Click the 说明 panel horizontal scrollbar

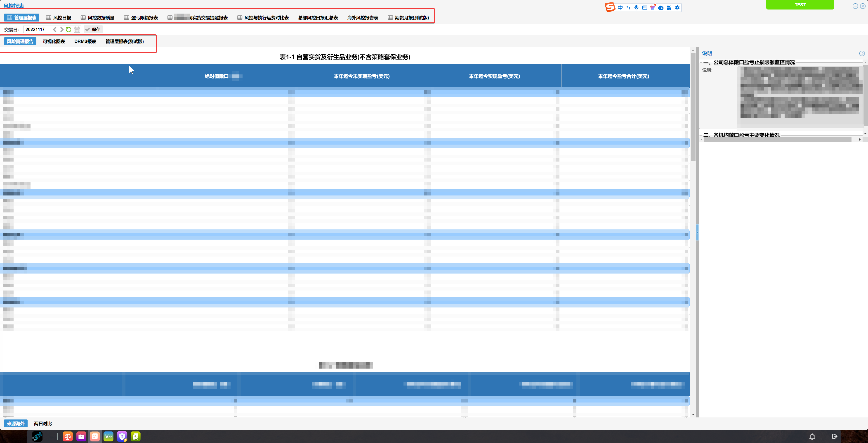778,139
